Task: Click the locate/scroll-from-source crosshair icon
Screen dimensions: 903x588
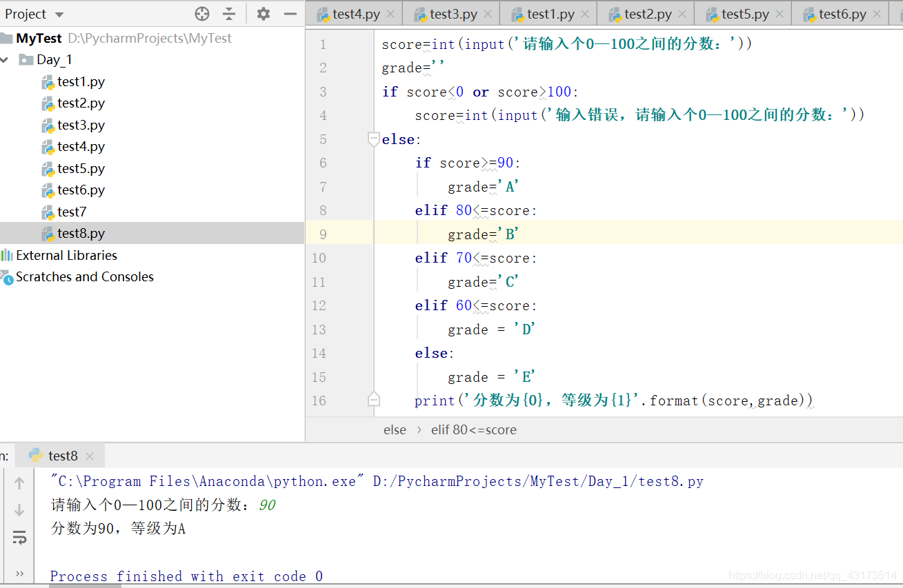Action: (202, 14)
